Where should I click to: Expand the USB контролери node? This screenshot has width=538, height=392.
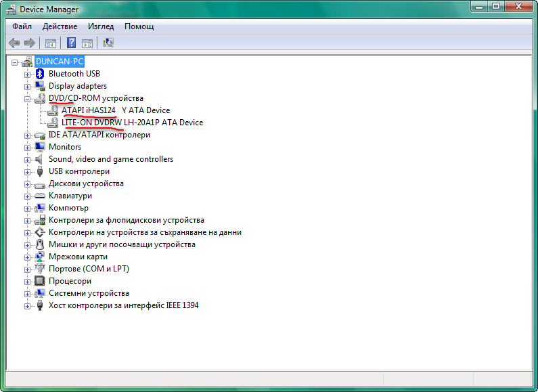pyautogui.click(x=28, y=172)
